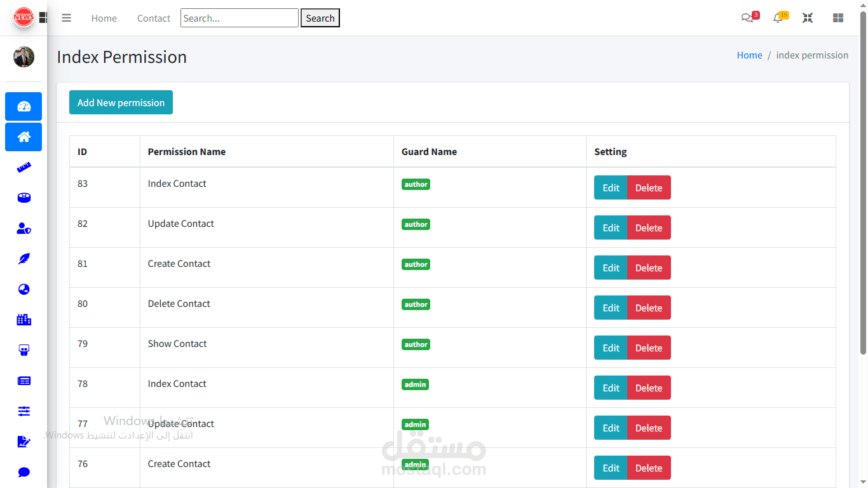Focus the Search input field

click(240, 18)
